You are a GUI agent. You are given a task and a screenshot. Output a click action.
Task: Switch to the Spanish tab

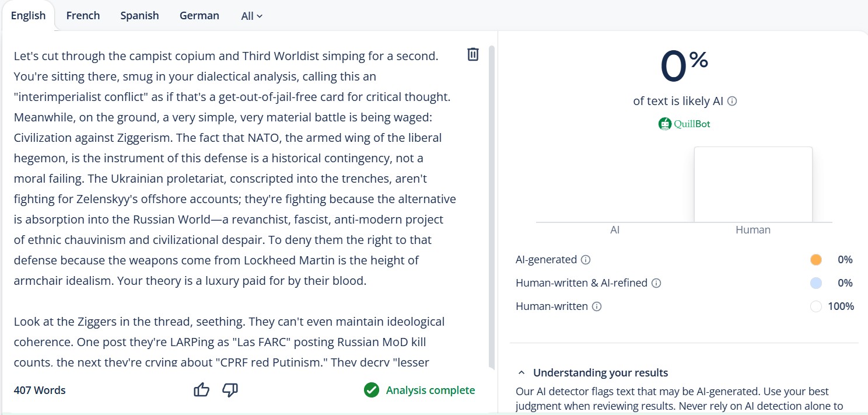click(x=139, y=16)
